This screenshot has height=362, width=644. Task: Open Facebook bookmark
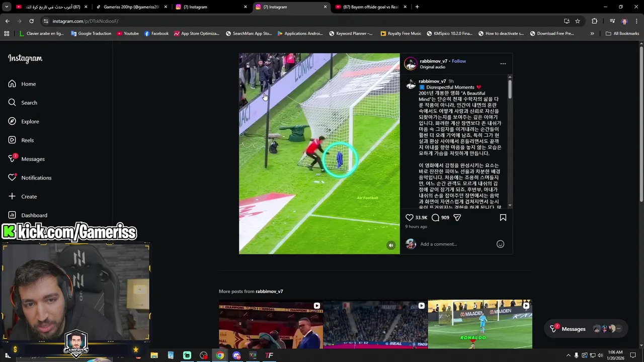[x=156, y=34]
